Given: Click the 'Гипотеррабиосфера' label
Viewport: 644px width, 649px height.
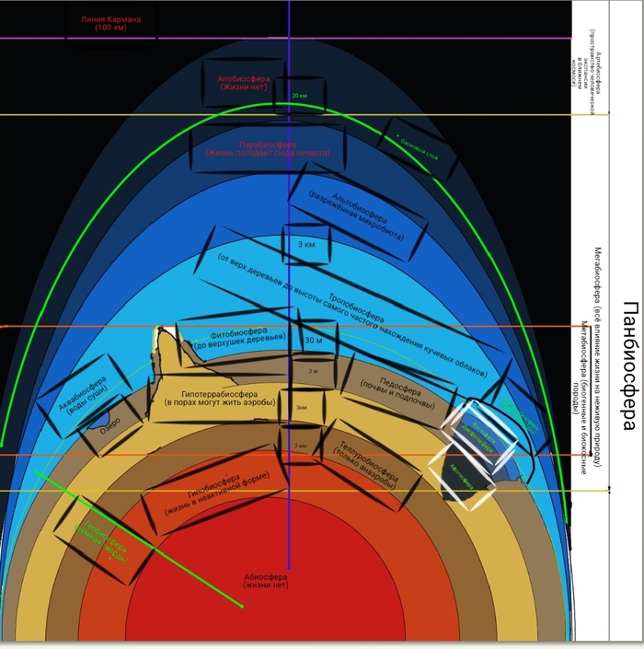Looking at the screenshot, I should (x=219, y=394).
